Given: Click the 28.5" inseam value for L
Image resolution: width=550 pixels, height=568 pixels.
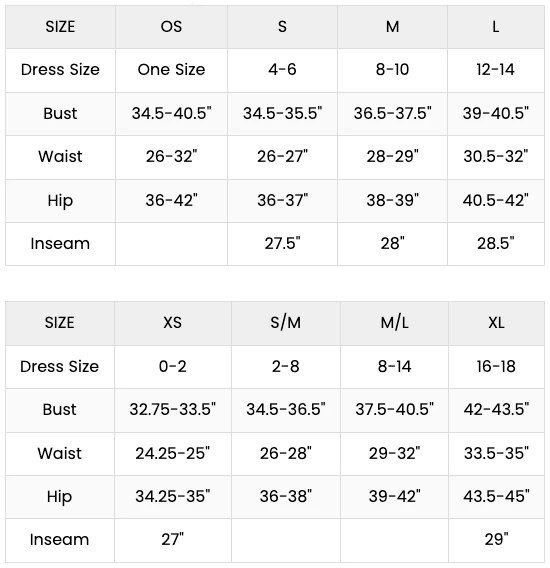Looking at the screenshot, I should point(496,244).
